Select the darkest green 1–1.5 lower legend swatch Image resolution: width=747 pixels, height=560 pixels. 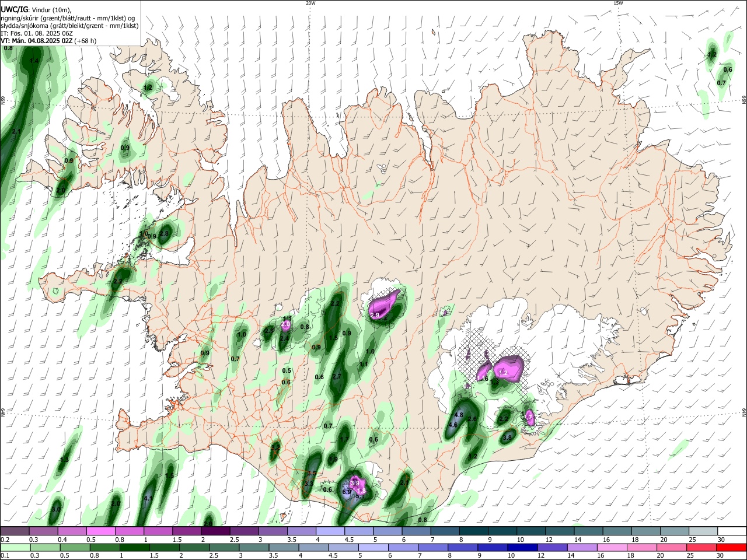point(135,548)
